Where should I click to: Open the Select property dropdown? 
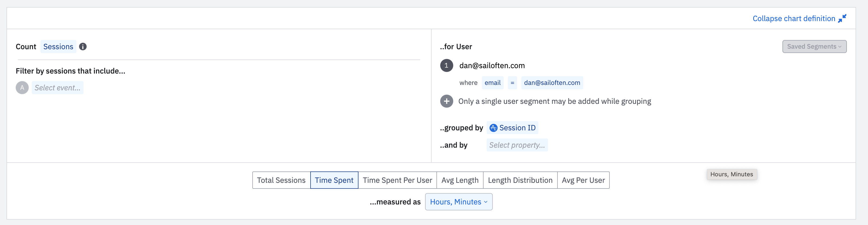pos(517,145)
